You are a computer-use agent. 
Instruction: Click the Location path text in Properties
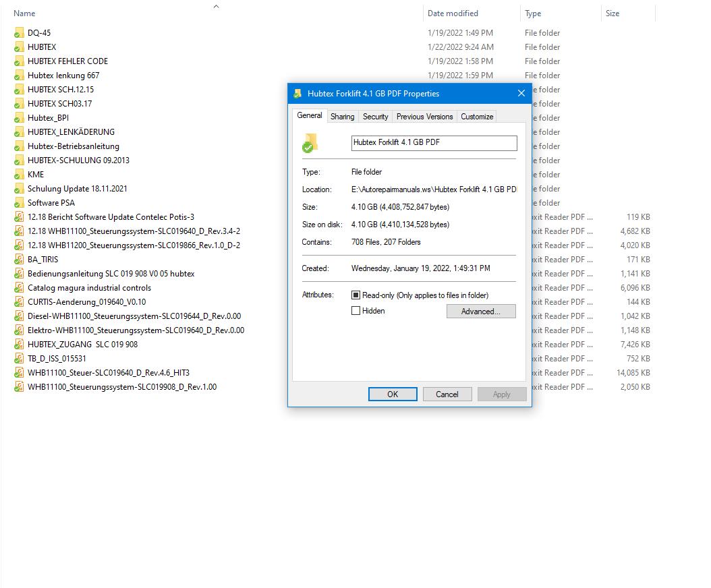(x=434, y=189)
